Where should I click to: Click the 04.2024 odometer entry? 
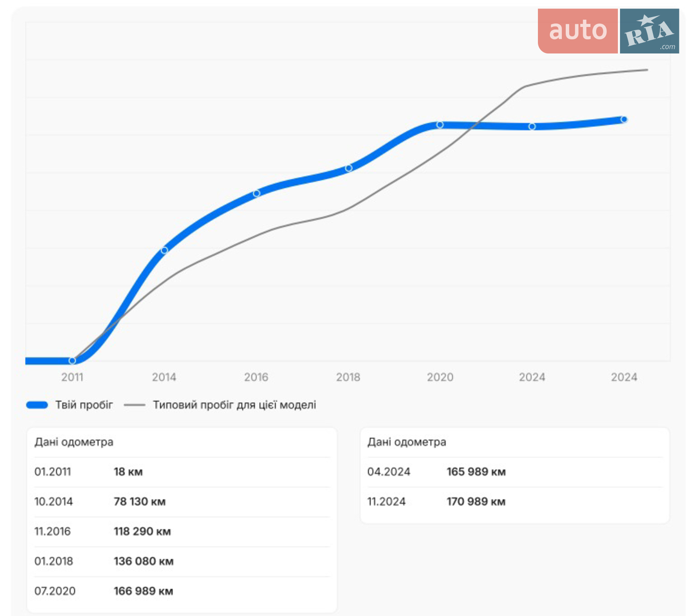pyautogui.click(x=515, y=472)
